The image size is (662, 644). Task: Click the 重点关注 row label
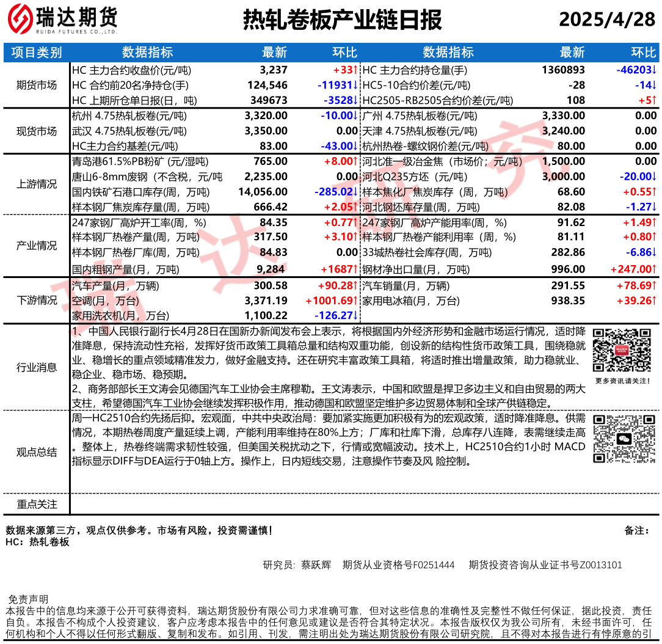pyautogui.click(x=36, y=504)
